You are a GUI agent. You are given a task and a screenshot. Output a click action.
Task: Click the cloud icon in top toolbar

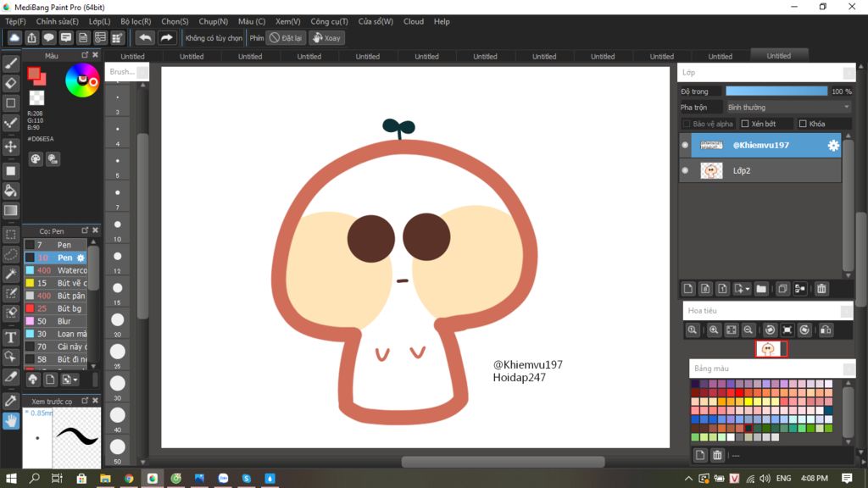tap(14, 37)
